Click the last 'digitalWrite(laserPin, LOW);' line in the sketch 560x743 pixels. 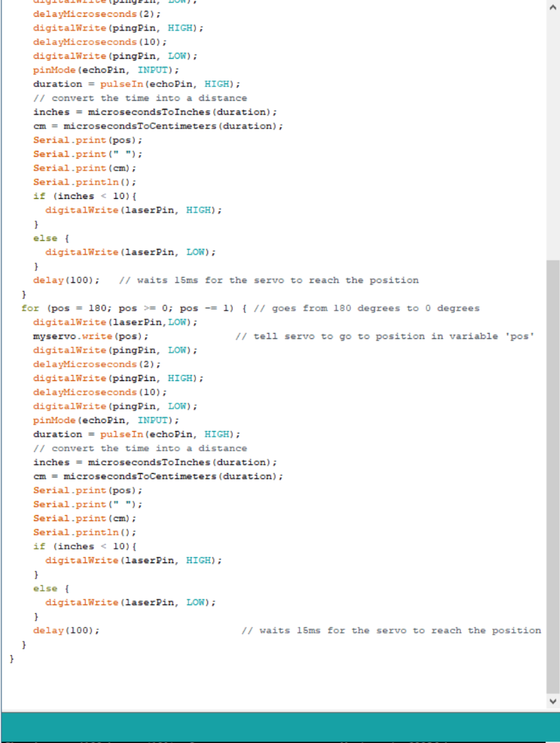131,603
